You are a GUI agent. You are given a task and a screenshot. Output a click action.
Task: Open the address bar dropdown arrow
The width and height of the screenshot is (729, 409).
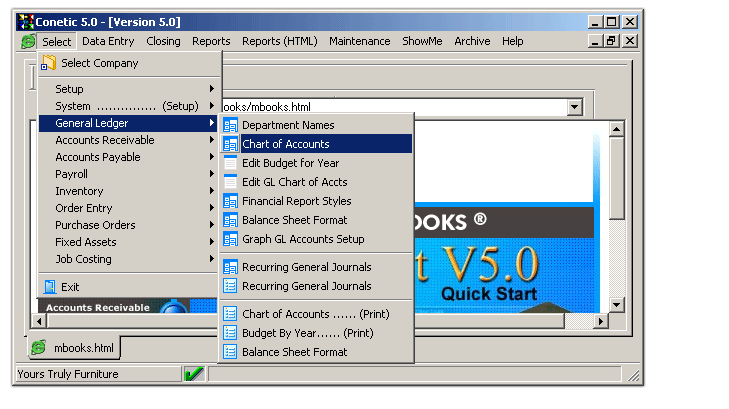574,106
